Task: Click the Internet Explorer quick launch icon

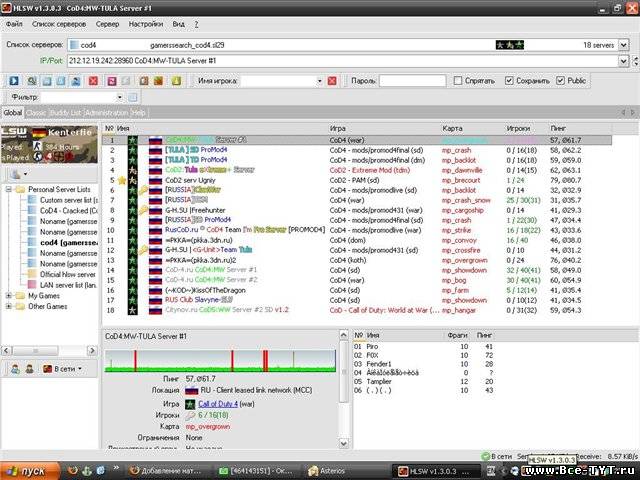Action: pos(101,471)
